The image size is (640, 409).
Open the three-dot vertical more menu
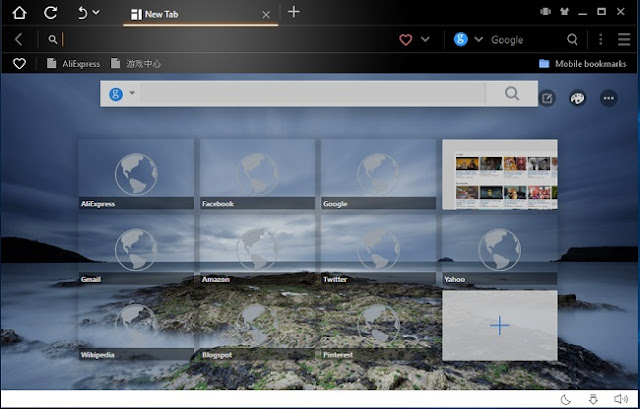(600, 40)
